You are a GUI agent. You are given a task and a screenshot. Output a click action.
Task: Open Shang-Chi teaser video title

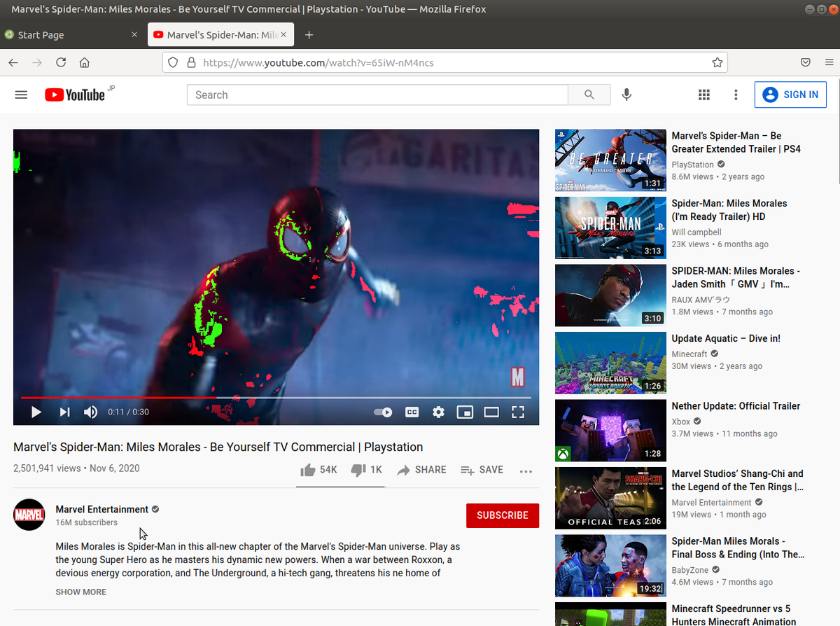(738, 480)
